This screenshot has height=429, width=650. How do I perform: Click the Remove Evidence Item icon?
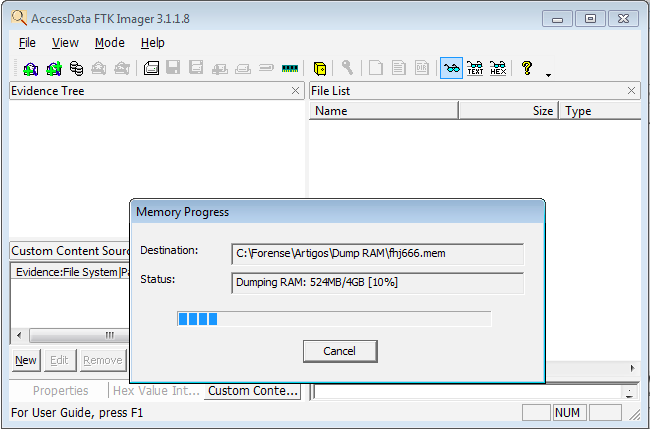click(99, 68)
